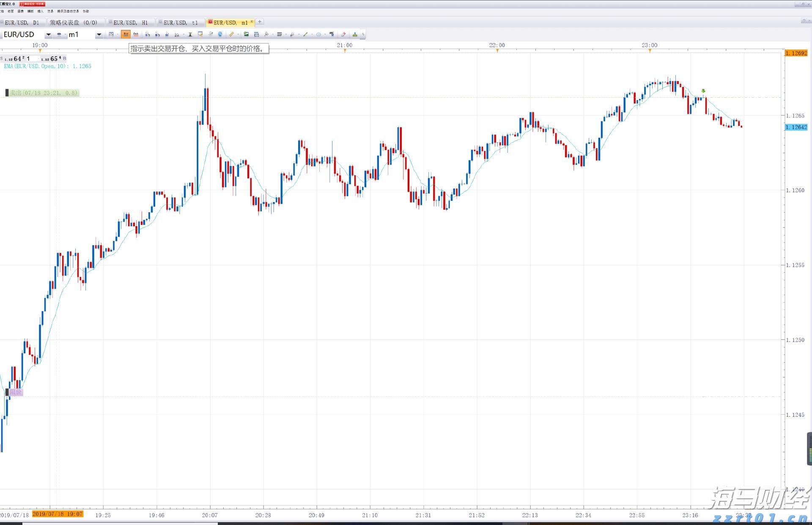
Task: Select the diagonal line drawing tool
Action: pos(305,34)
